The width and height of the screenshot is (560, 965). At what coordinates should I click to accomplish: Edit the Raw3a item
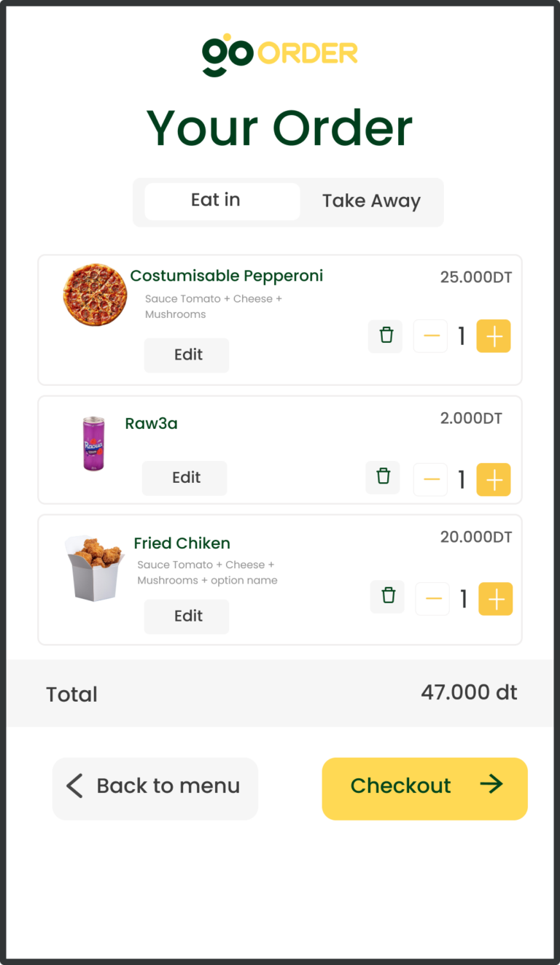pyautogui.click(x=185, y=478)
